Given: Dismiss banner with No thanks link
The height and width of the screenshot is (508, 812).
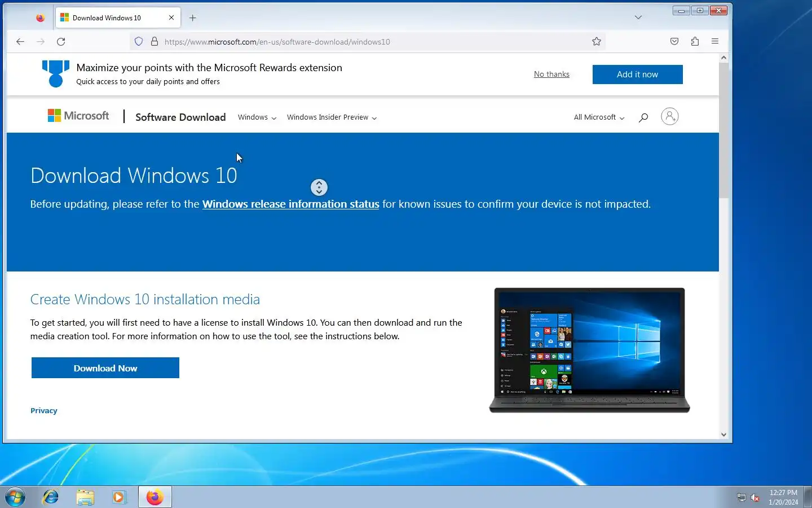Looking at the screenshot, I should (551, 75).
